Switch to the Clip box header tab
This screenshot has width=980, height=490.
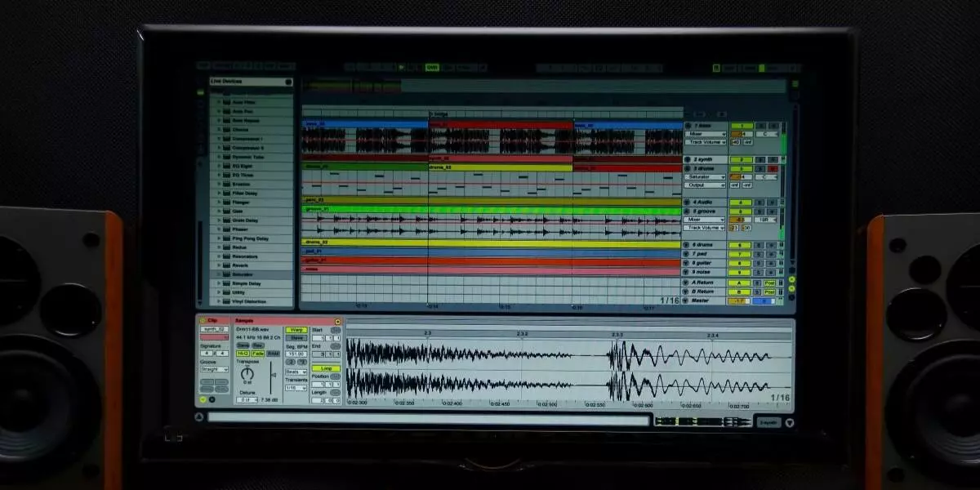[212, 320]
